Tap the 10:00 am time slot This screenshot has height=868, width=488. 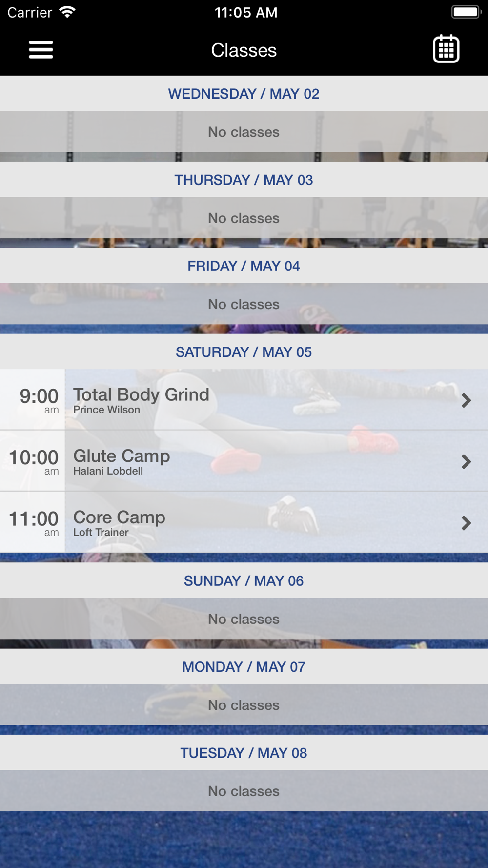click(x=33, y=461)
